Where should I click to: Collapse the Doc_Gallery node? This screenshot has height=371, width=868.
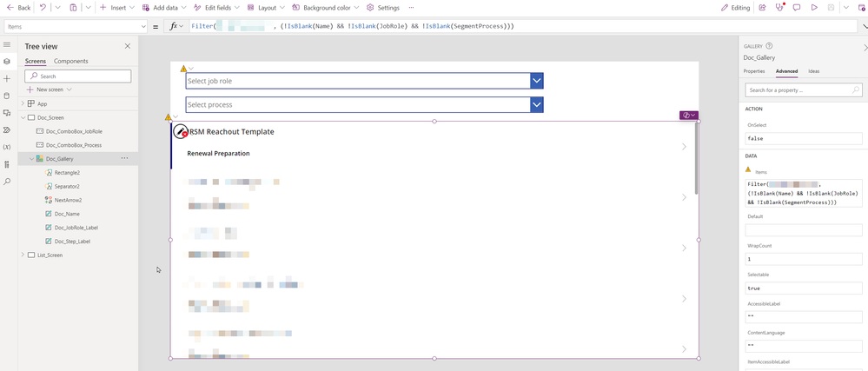tap(31, 158)
